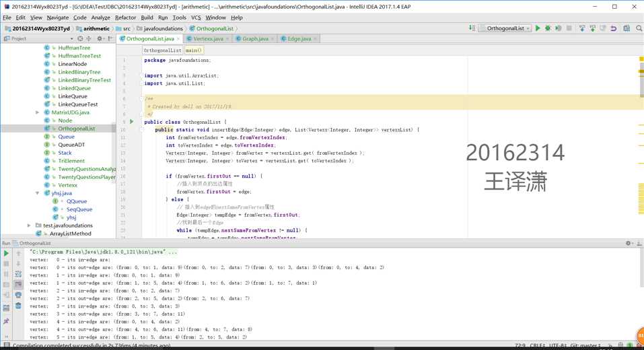Open run configuration dropdown OrthogonalList
644x350 pixels.
pyautogui.click(x=505, y=28)
